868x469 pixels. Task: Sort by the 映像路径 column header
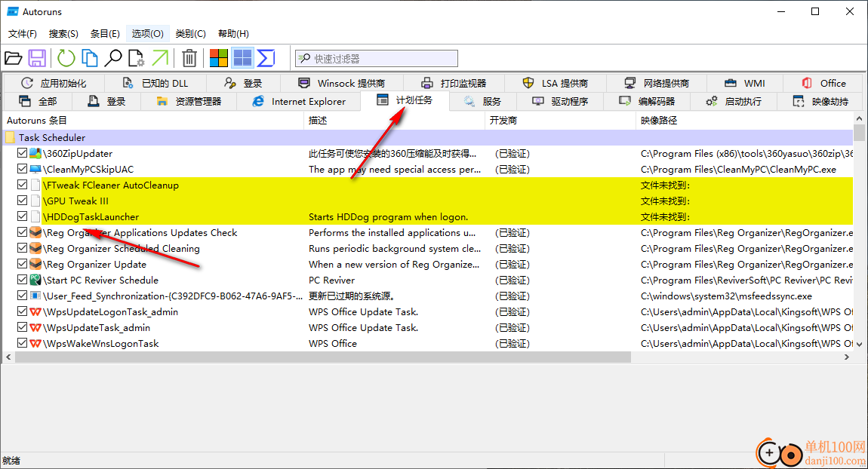click(744, 121)
